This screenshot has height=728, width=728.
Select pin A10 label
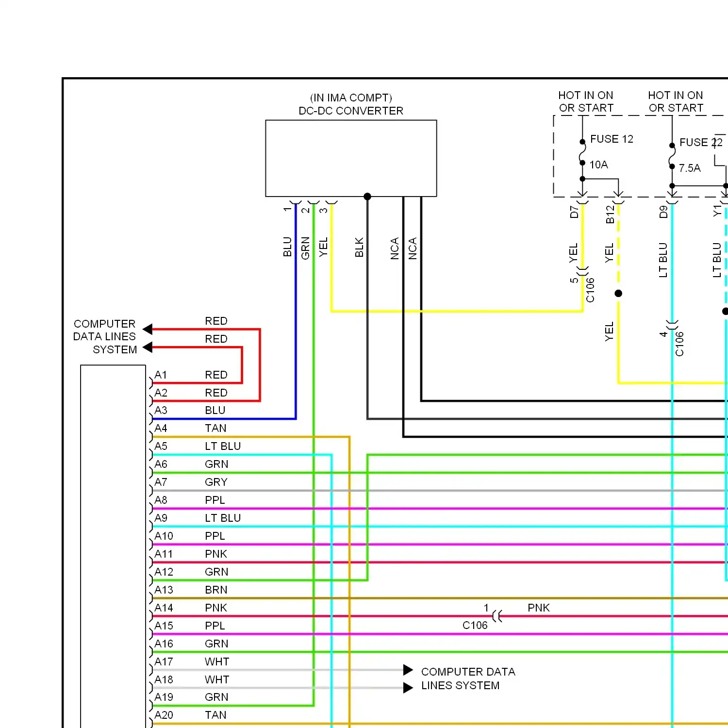[x=164, y=536]
